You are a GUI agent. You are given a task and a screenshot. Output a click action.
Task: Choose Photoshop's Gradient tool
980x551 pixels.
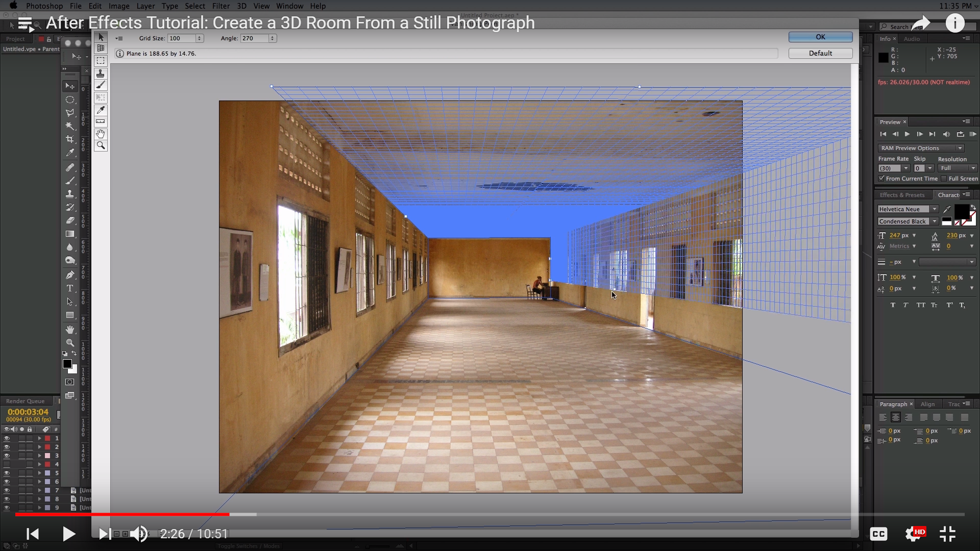[x=70, y=234]
